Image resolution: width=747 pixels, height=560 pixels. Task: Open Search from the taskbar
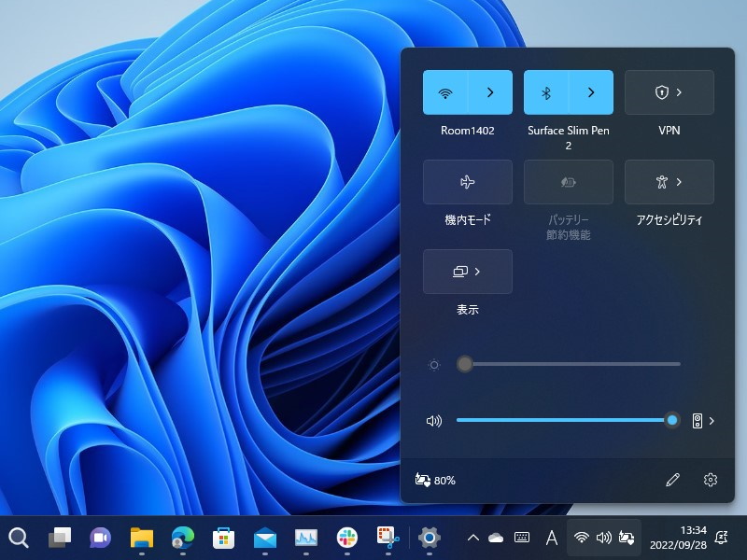tap(21, 539)
